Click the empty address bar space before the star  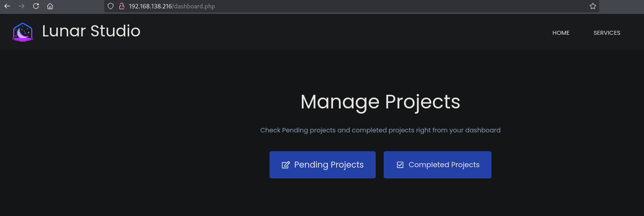click(399, 6)
